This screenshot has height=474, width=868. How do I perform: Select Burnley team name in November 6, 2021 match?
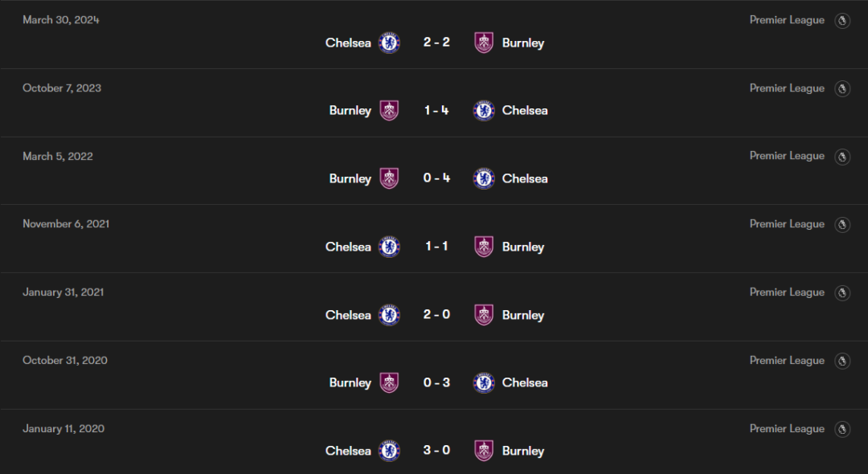523,247
